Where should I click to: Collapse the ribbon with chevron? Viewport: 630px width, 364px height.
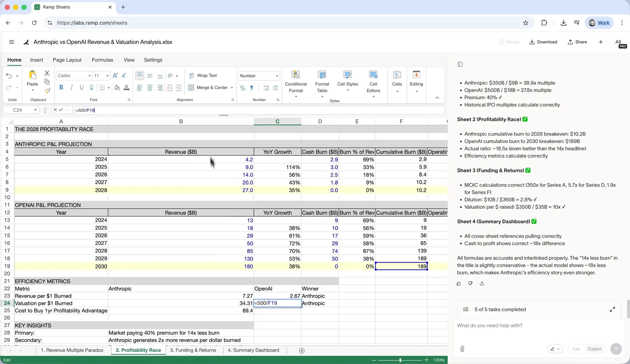(x=437, y=98)
